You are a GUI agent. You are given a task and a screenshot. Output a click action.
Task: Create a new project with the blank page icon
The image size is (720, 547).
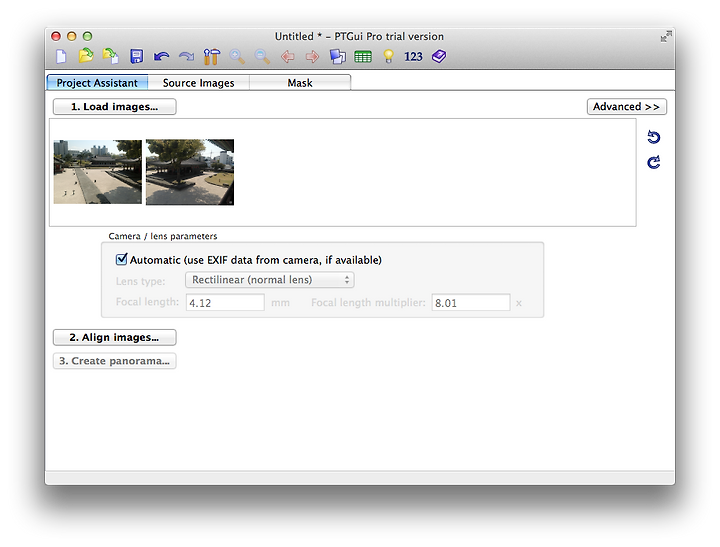coord(61,56)
